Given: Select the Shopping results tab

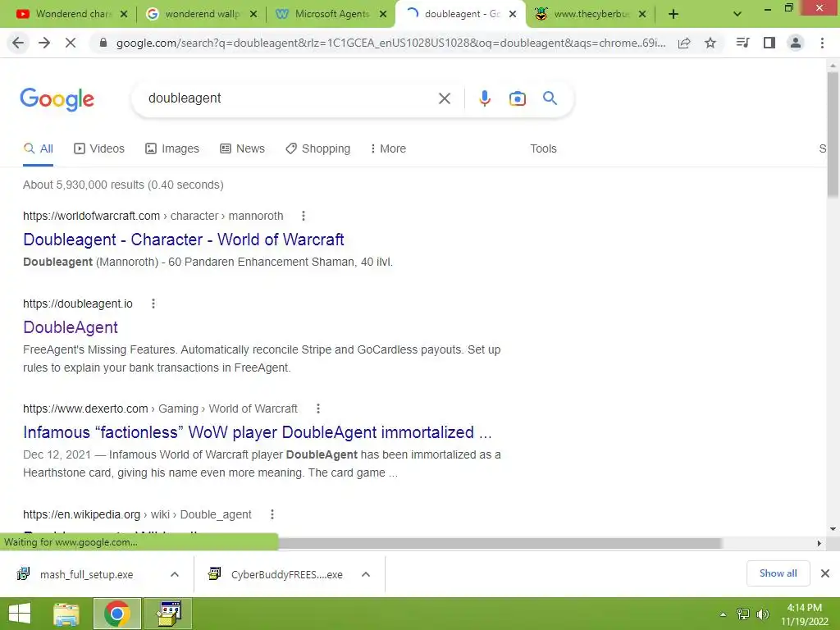Looking at the screenshot, I should point(317,148).
